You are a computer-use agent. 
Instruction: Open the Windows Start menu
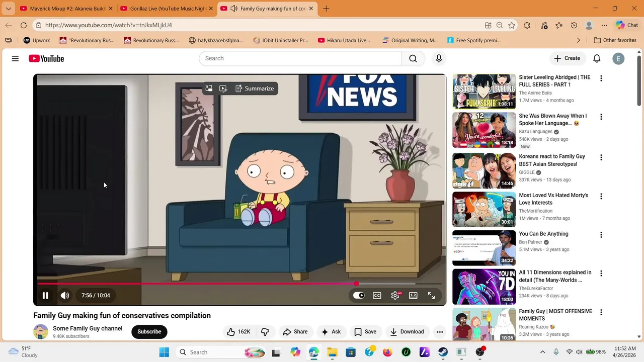(164, 352)
